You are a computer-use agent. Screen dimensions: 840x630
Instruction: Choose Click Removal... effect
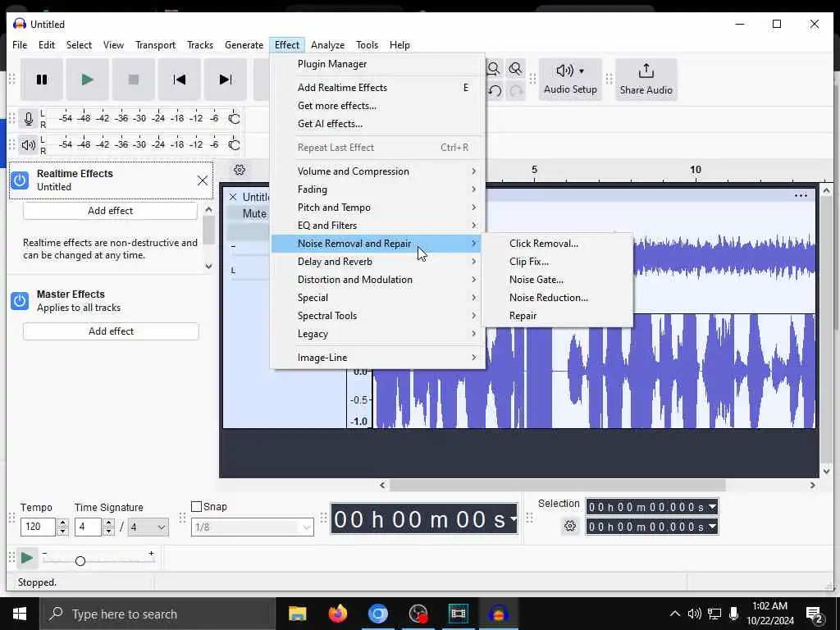558,243
